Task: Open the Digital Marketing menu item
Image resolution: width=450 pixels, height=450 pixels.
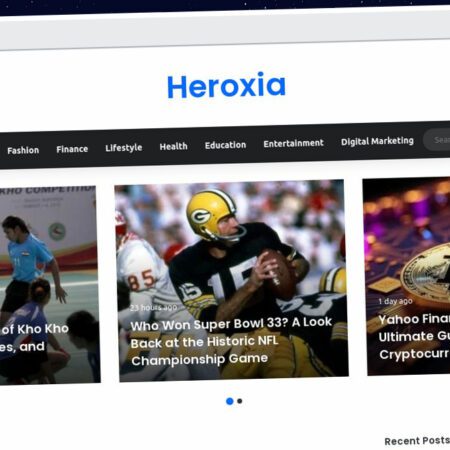Action: [377, 141]
